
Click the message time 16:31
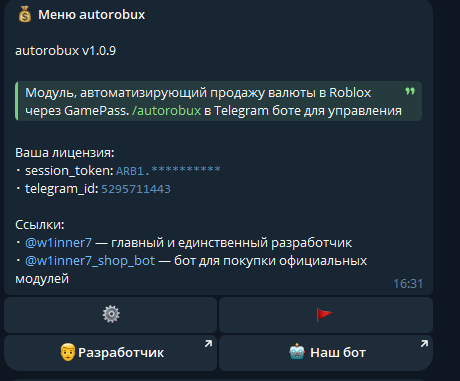point(408,284)
